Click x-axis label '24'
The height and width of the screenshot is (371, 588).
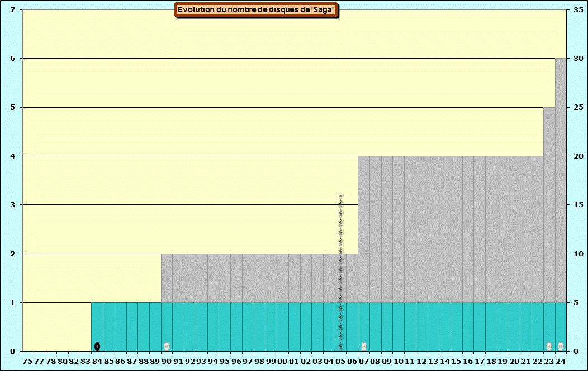pyautogui.click(x=561, y=362)
